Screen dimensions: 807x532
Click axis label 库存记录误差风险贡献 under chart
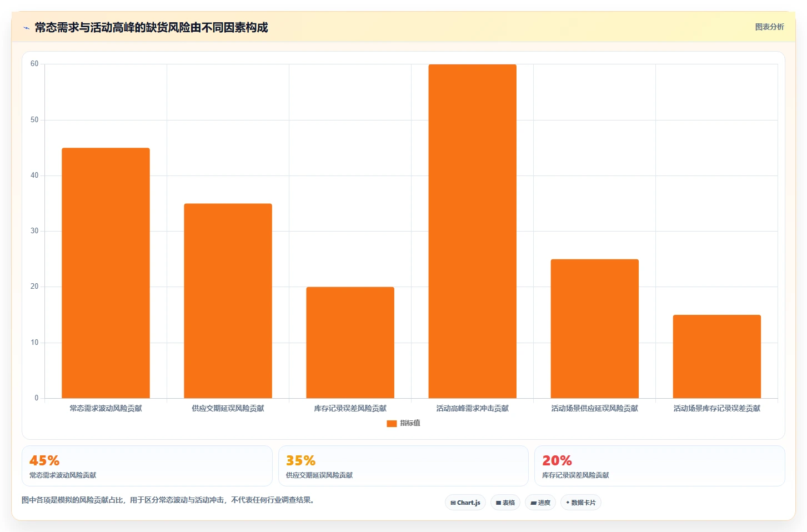[x=350, y=408]
